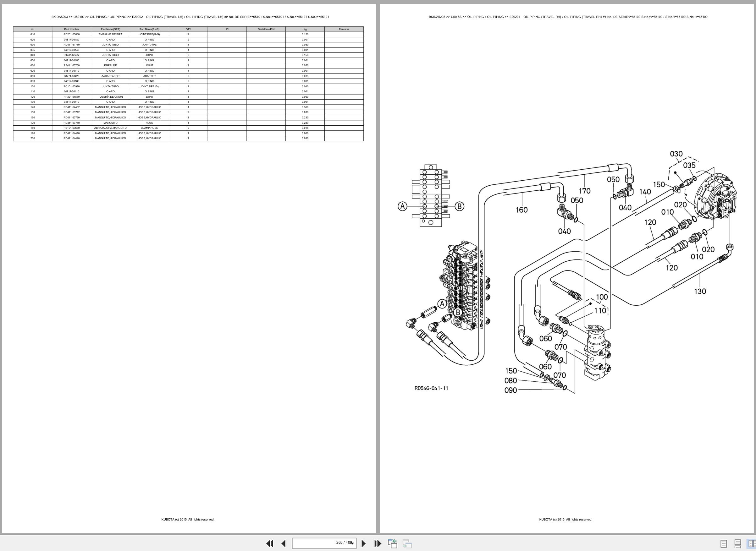Click the Serial No./PIN column header
This screenshot has width=756, height=551.
tap(266, 29)
